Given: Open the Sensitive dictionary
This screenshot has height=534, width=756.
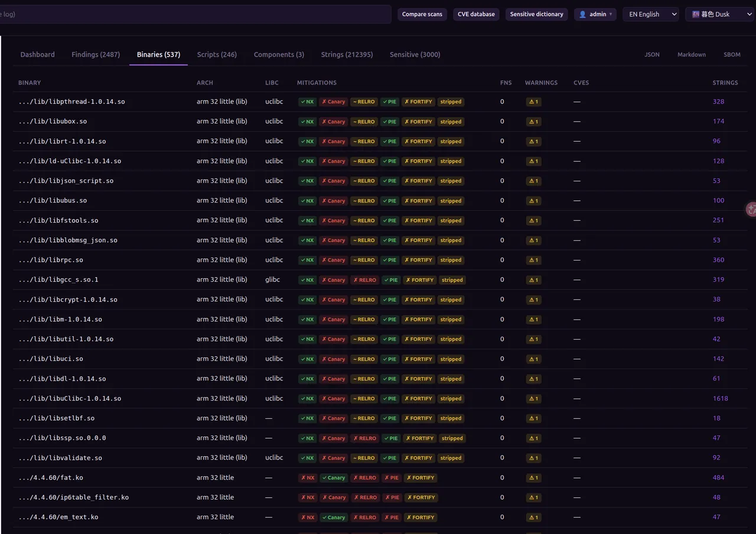Looking at the screenshot, I should coord(536,14).
